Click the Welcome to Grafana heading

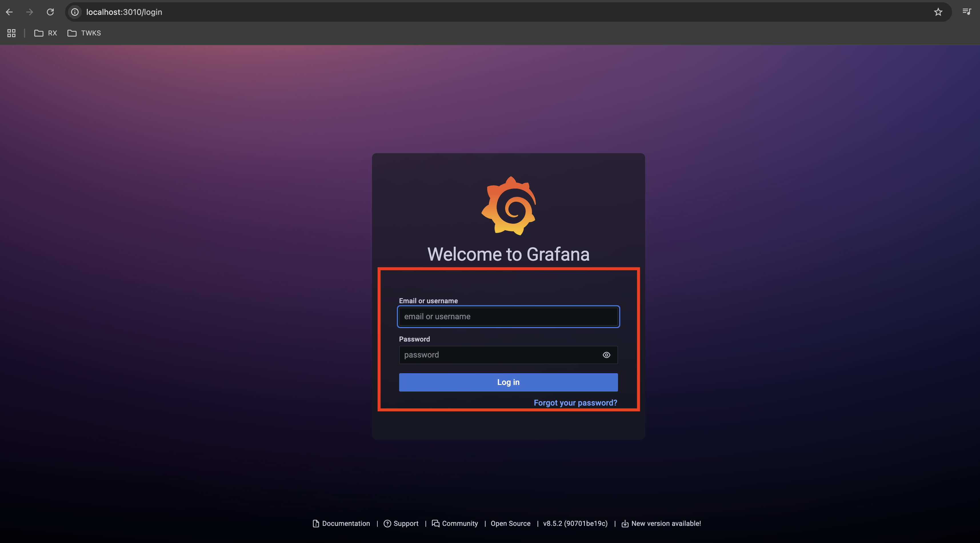point(508,254)
